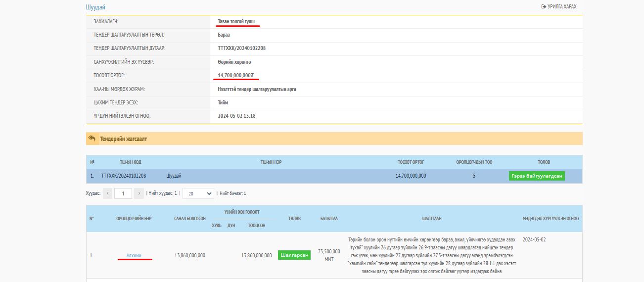Image resolution: width=644 pixels, height=282 pixels.
Task: Go to the previous page with left chevron
Action: pos(107,193)
